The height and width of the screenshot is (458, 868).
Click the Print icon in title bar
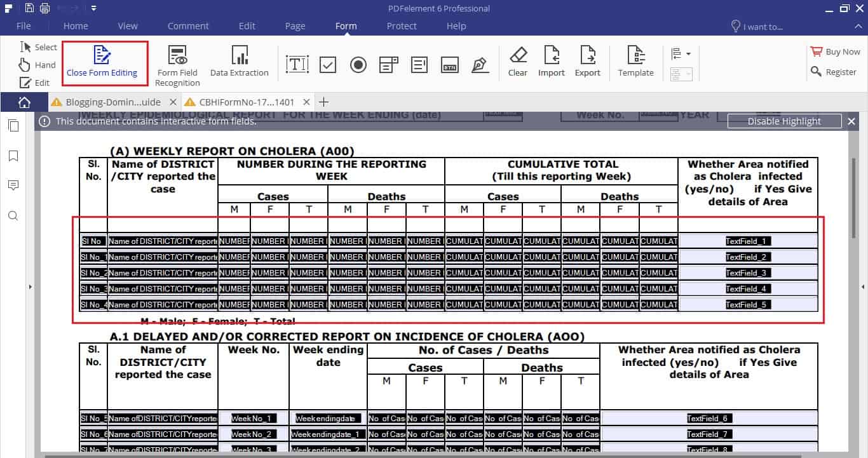(x=44, y=8)
